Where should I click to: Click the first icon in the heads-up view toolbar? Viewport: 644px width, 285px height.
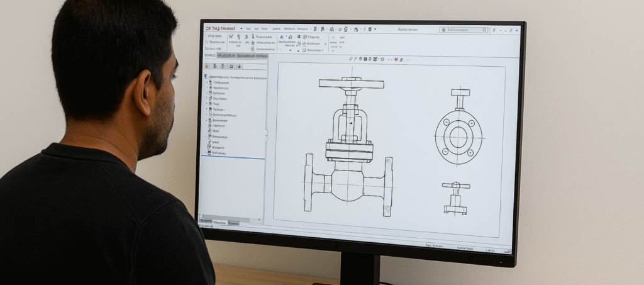tap(352, 59)
